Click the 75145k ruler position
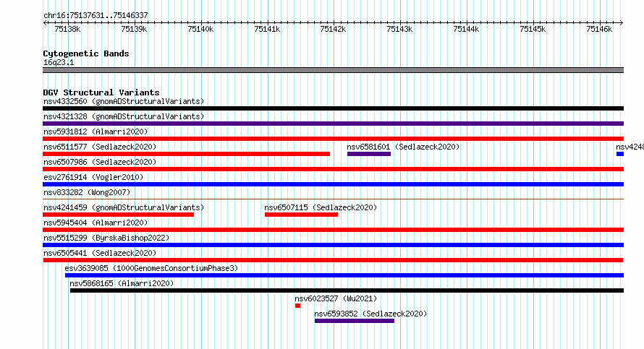The image size is (644, 349). tap(533, 29)
